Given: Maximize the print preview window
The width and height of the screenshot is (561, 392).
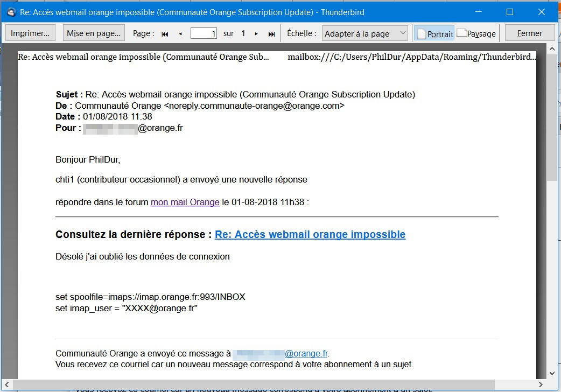Looking at the screenshot, I should pyautogui.click(x=510, y=12).
